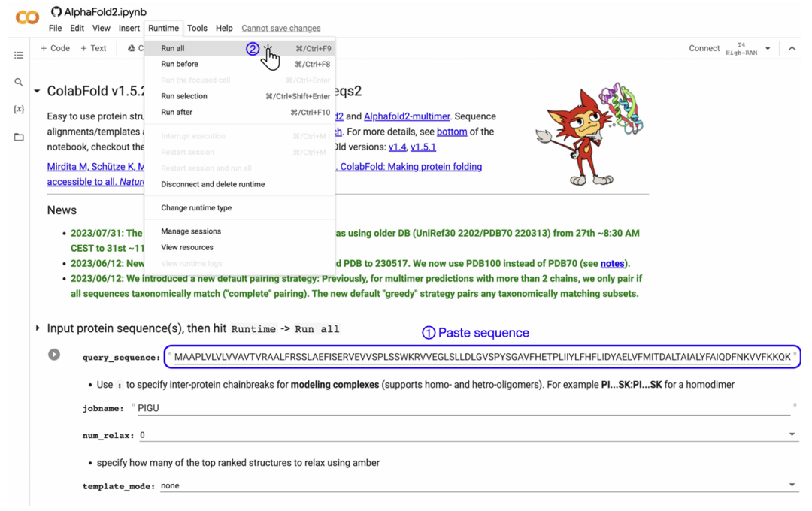Viewport: 812px width, 511px height.
Task: Open the Colab logo home link
Action: click(28, 17)
